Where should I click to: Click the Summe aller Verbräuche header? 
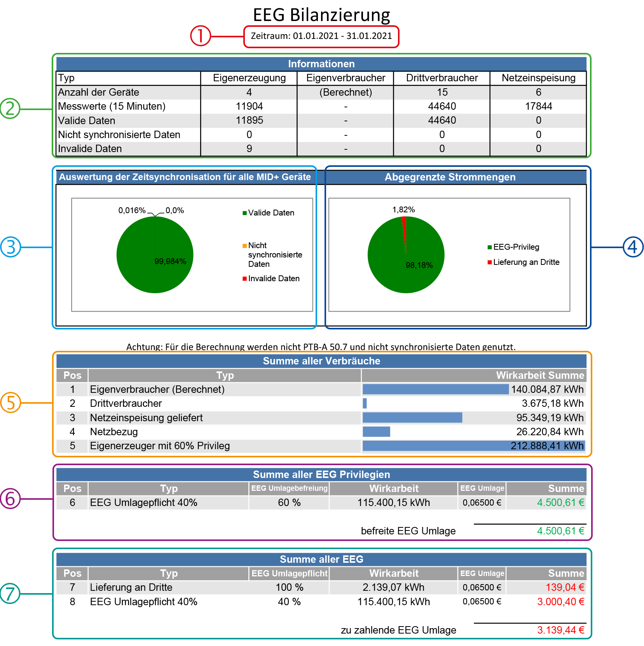(x=321, y=361)
